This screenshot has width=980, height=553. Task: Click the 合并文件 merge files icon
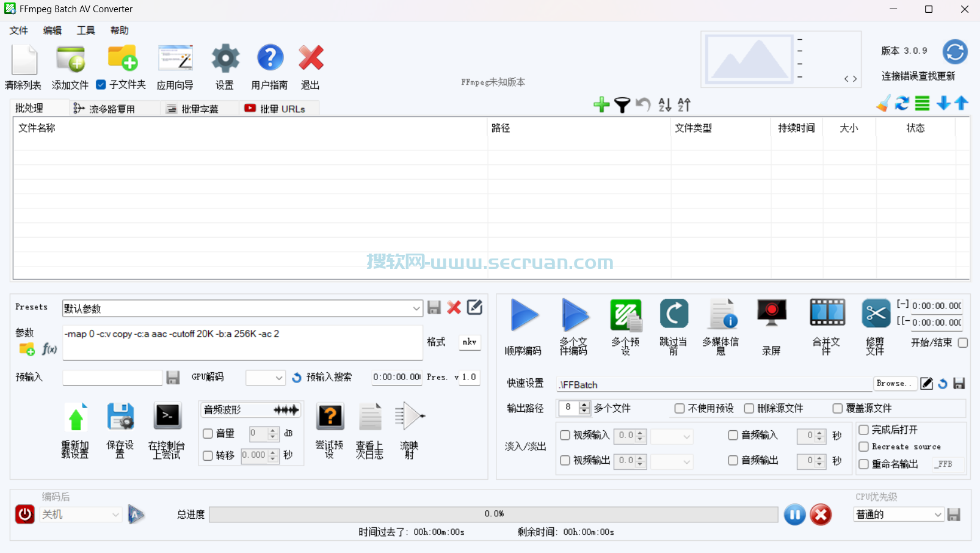pos(827,313)
